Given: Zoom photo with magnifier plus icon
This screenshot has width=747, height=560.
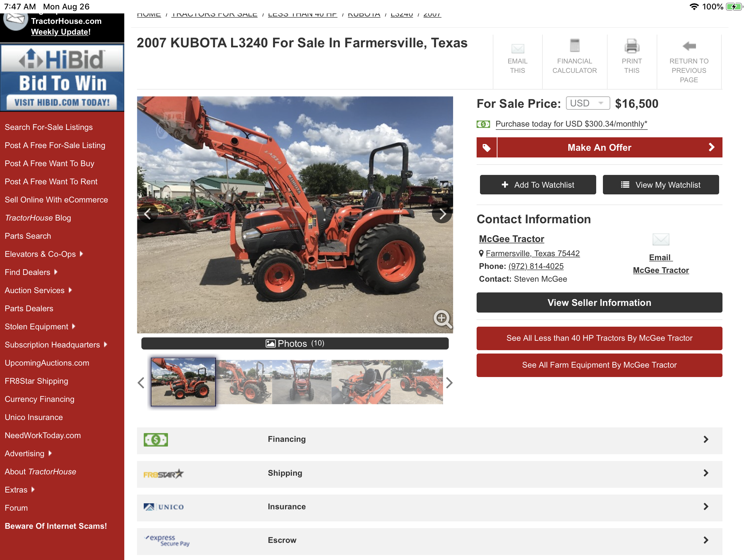Looking at the screenshot, I should click(x=442, y=319).
